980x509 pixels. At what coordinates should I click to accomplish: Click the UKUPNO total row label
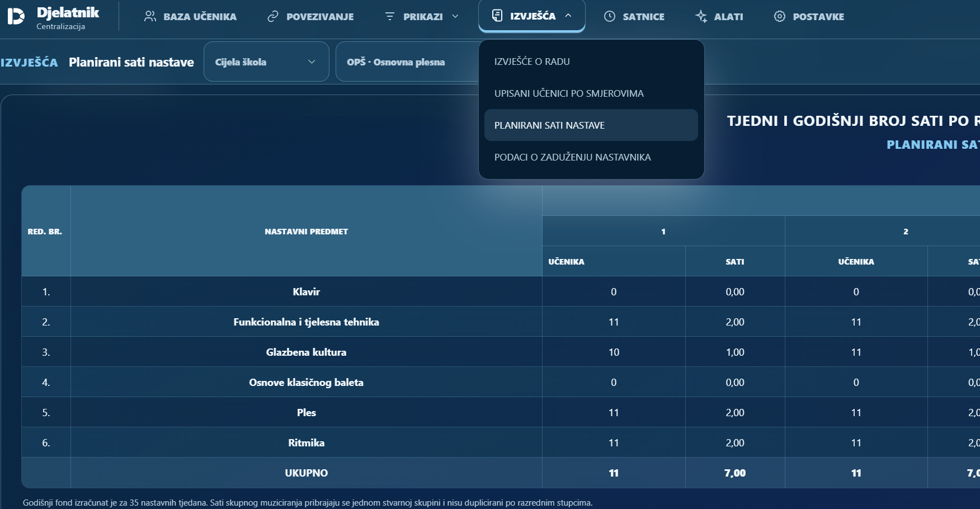[x=307, y=473]
